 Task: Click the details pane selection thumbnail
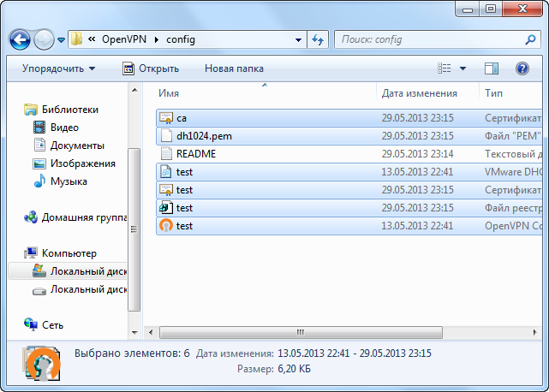point(42,364)
